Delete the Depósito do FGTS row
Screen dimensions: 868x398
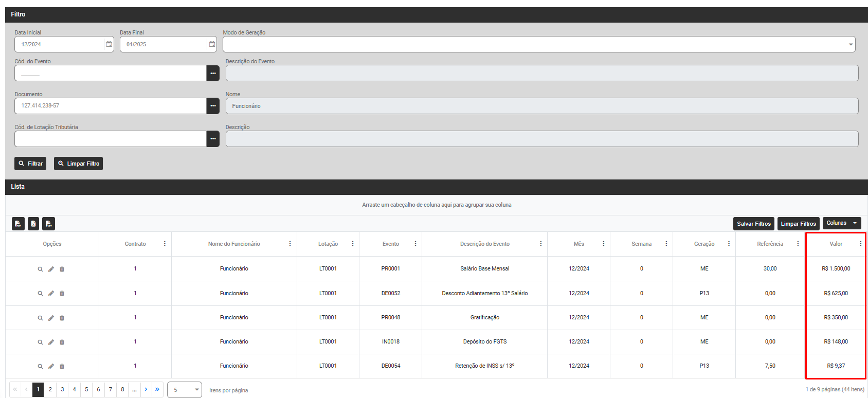[x=62, y=342]
